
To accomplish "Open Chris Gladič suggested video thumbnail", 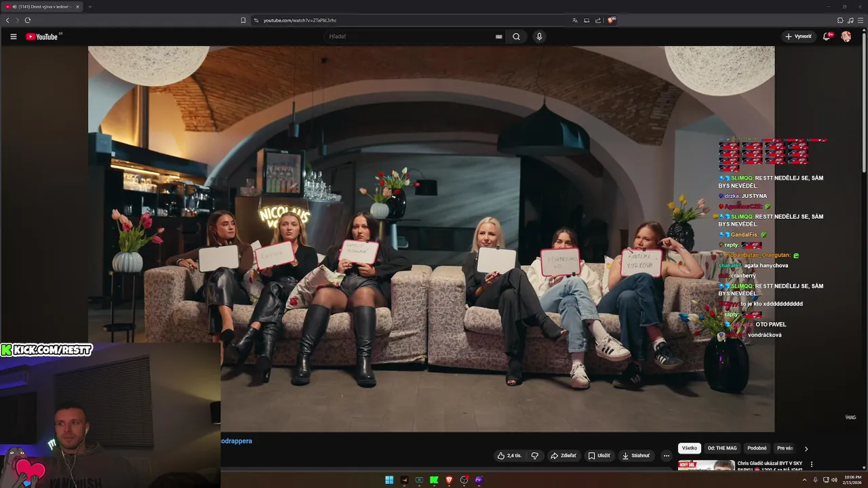I will coord(706,465).
